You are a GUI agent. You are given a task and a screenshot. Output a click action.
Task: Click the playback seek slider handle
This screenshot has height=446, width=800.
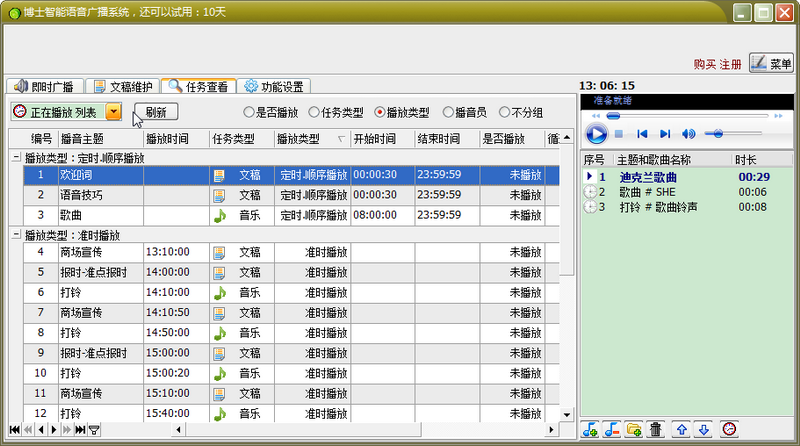[x=613, y=116]
